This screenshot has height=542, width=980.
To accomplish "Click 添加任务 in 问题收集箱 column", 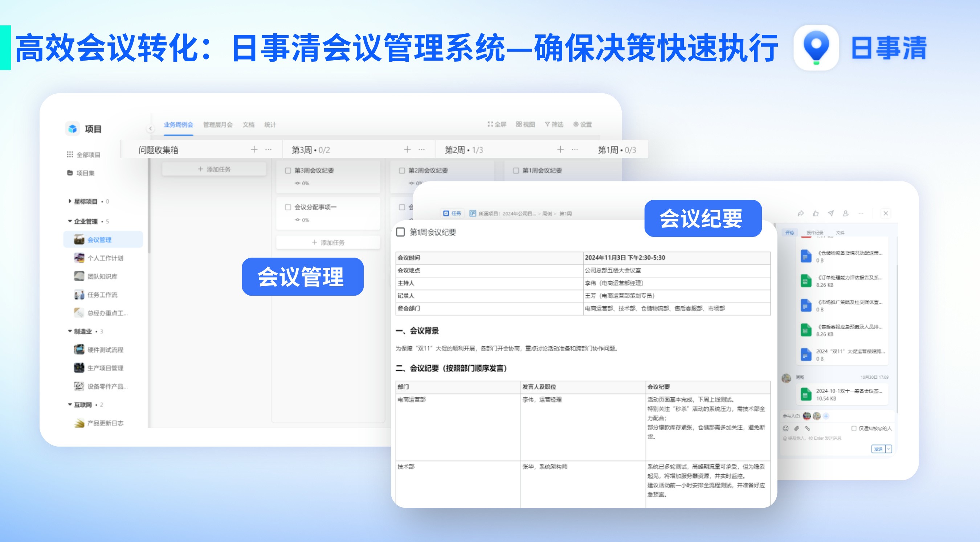I will [214, 169].
